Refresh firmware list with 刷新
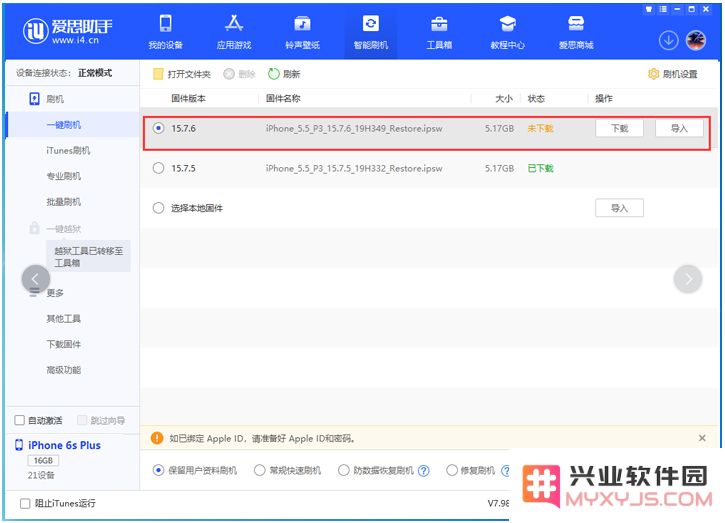Image resolution: width=725 pixels, height=523 pixels. [284, 74]
